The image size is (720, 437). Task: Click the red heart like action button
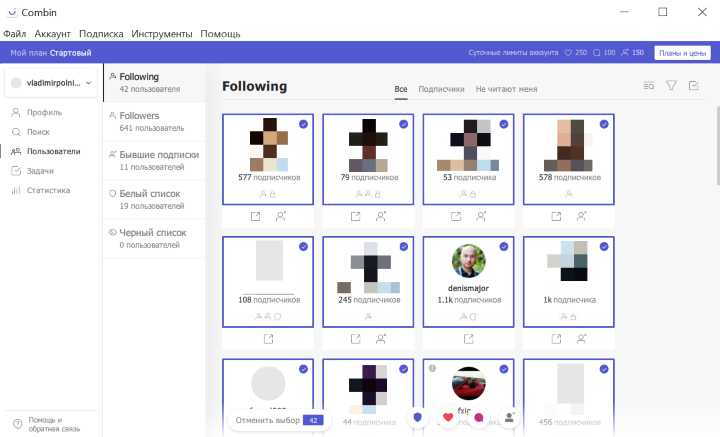(448, 417)
